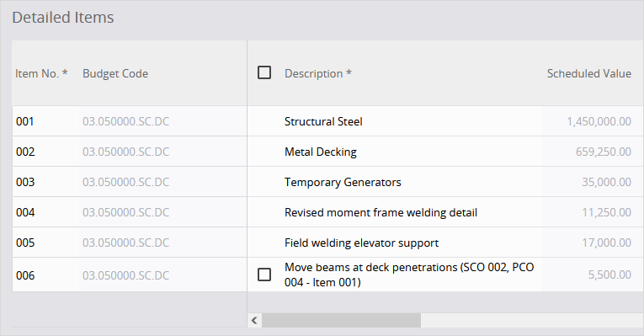Click the 659,250.00 scheduled value
The width and height of the screenshot is (644, 336).
[x=604, y=152]
